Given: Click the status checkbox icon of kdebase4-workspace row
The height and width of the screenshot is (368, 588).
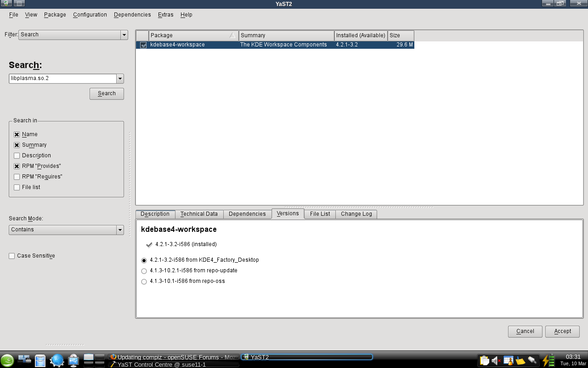Looking at the screenshot, I should pyautogui.click(x=143, y=45).
